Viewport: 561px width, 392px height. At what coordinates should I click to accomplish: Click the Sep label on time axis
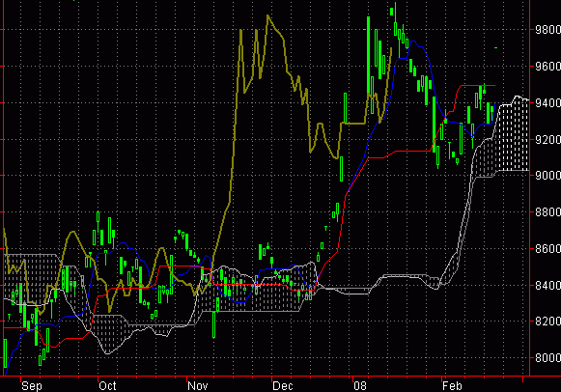tap(32, 386)
